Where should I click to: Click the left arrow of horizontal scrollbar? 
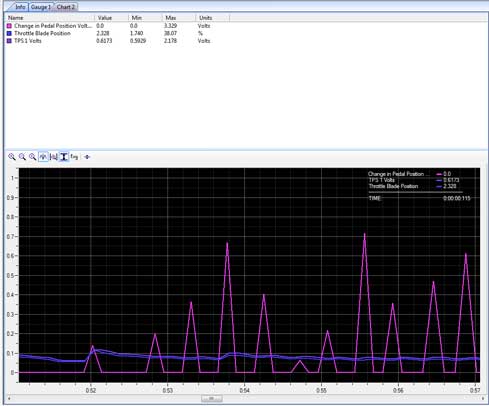point(9,399)
